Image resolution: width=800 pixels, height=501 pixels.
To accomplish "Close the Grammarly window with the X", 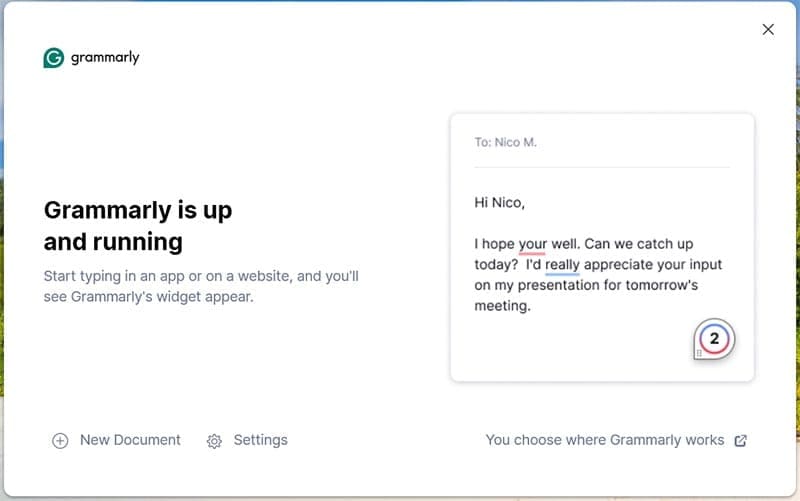I will coord(768,29).
